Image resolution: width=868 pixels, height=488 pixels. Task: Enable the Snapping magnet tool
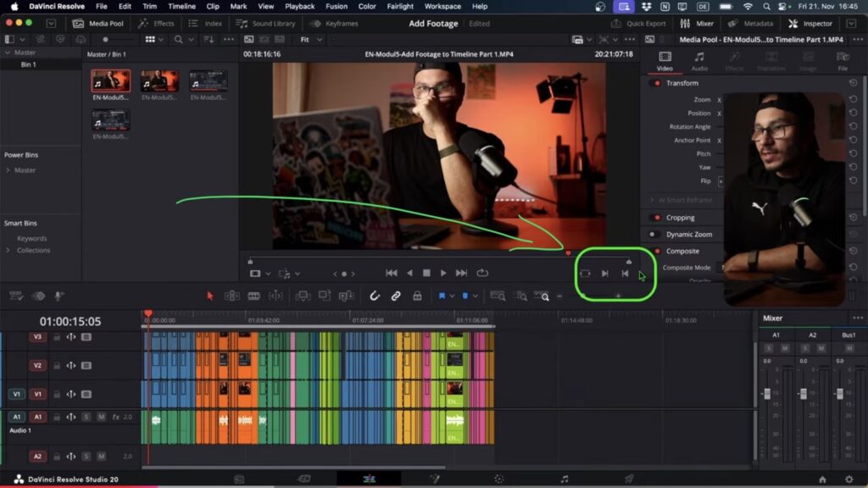tap(376, 296)
